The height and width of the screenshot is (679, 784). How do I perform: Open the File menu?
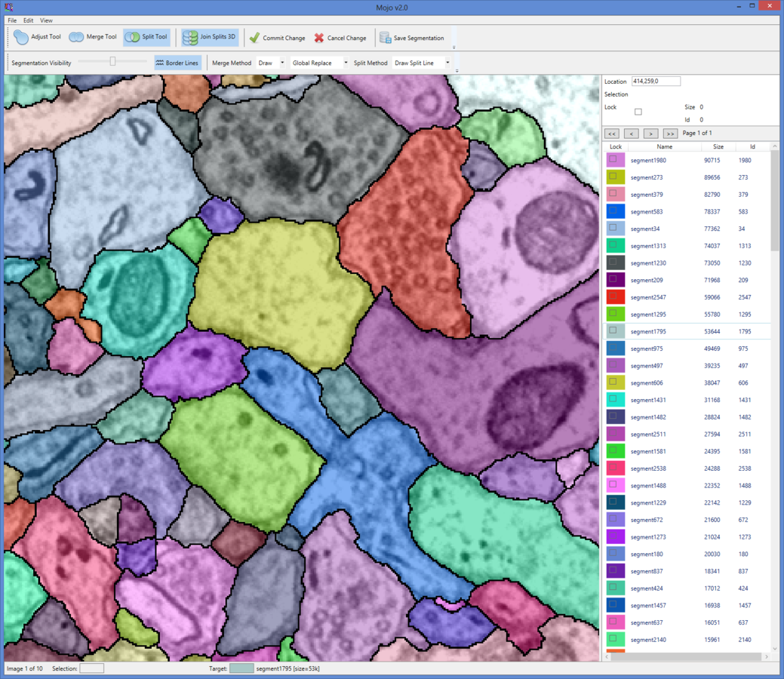pos(12,20)
